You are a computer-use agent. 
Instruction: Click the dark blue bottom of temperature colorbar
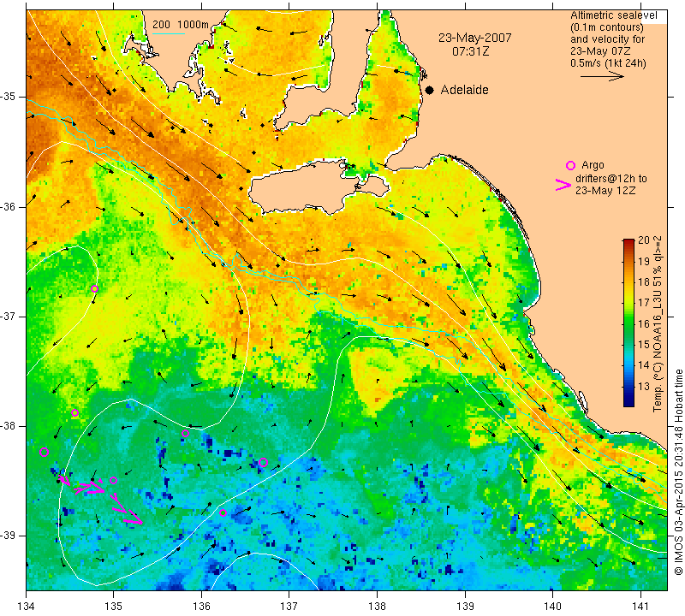(628, 402)
